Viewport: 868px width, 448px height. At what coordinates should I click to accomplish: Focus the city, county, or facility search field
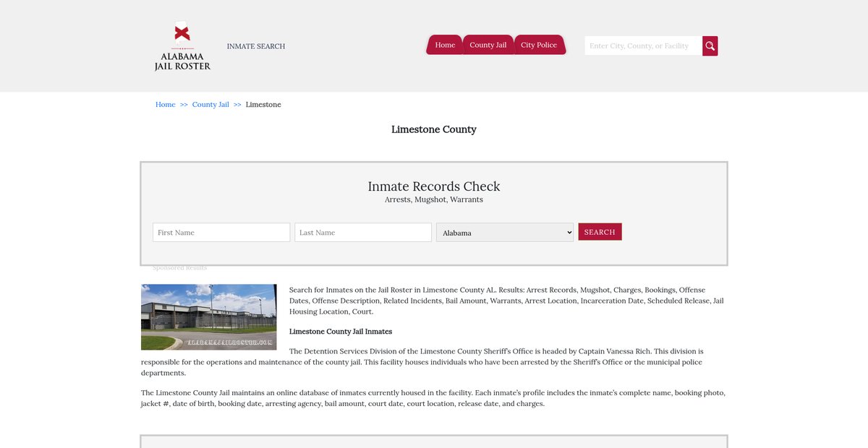(x=644, y=46)
